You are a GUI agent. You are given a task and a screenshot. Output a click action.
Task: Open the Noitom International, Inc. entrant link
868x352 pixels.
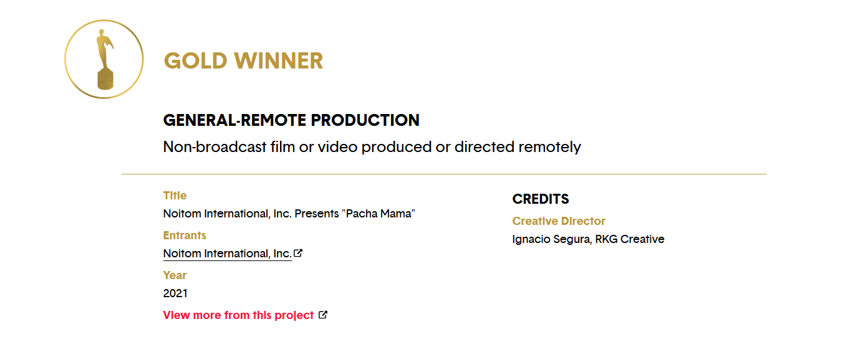click(228, 254)
